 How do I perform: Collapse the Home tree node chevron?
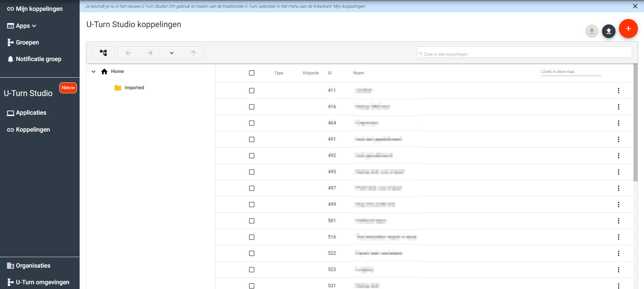pyautogui.click(x=94, y=72)
